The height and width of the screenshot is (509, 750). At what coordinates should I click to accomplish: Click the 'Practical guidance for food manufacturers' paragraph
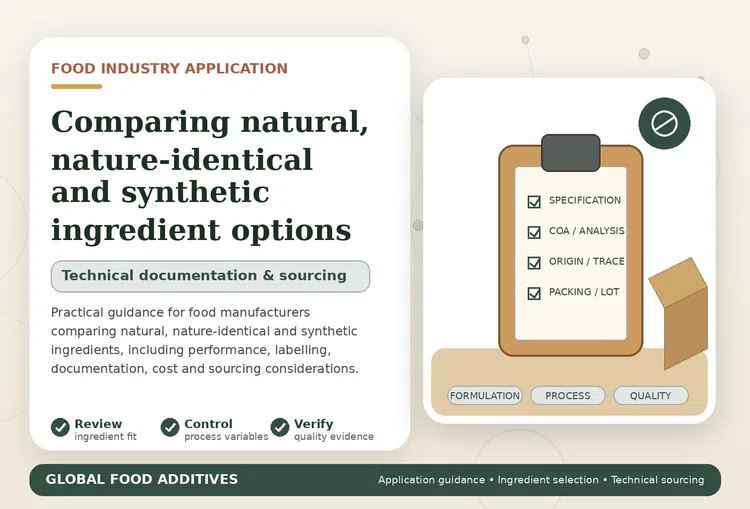[205, 341]
